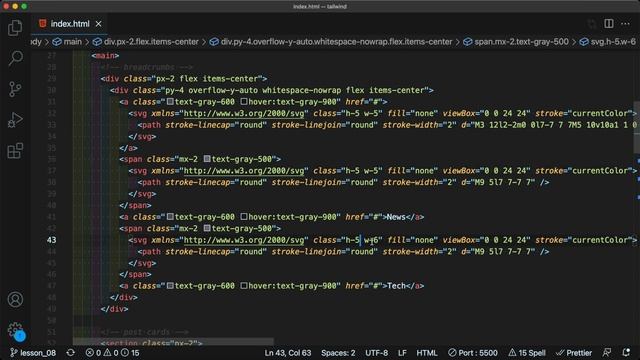Click the text-gray-600 swatch on line 31
Image resolution: width=640 pixels, height=360 pixels.
pyautogui.click(x=170, y=102)
